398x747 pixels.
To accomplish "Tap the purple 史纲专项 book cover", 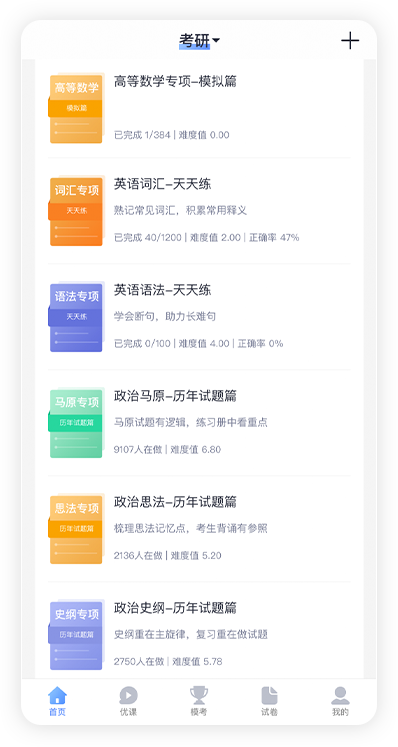I will [x=76, y=635].
